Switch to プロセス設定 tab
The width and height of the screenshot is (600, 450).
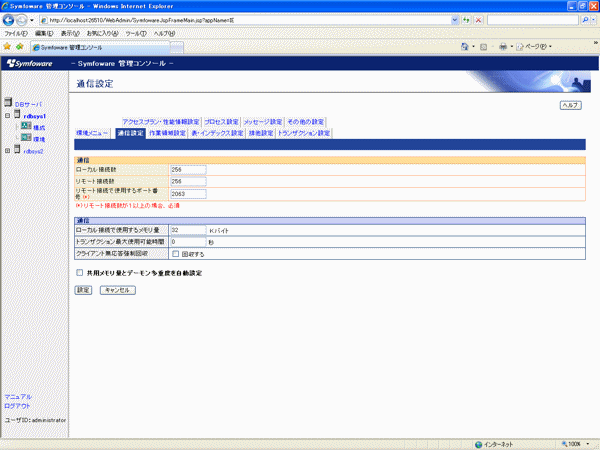(221, 122)
